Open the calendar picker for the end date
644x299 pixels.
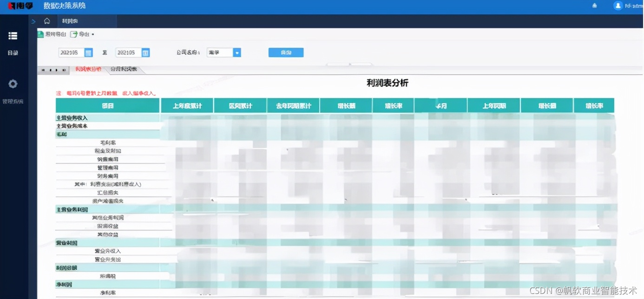[146, 52]
